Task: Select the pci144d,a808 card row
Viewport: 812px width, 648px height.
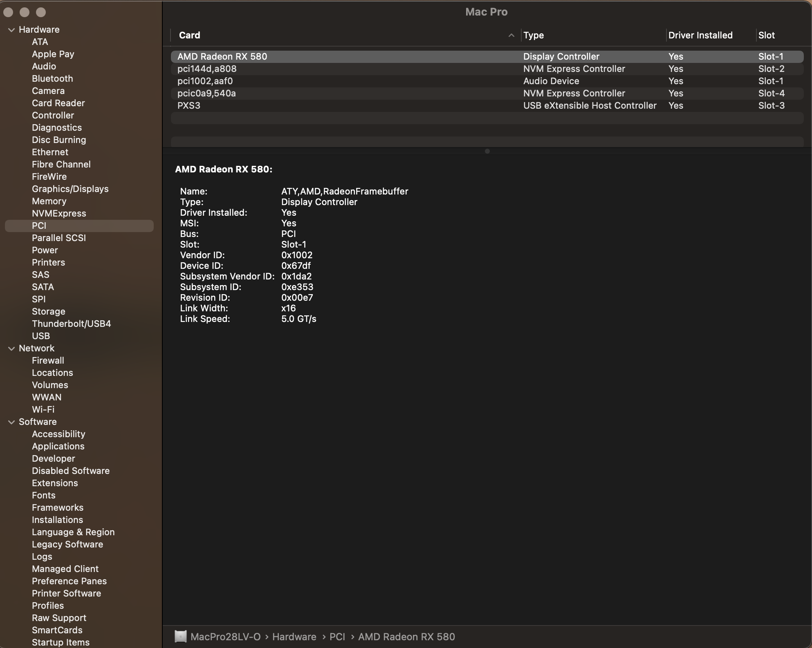Action: tap(207, 69)
